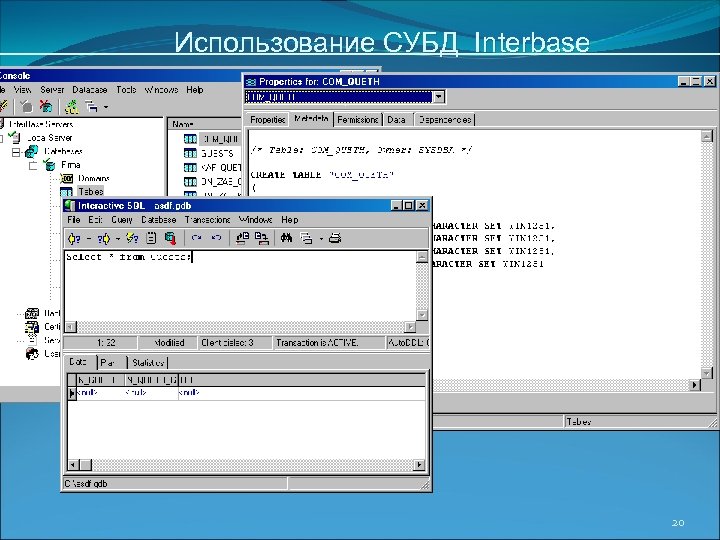Click the Properties window title bar icon
This screenshot has width=720, height=540.
point(251,82)
